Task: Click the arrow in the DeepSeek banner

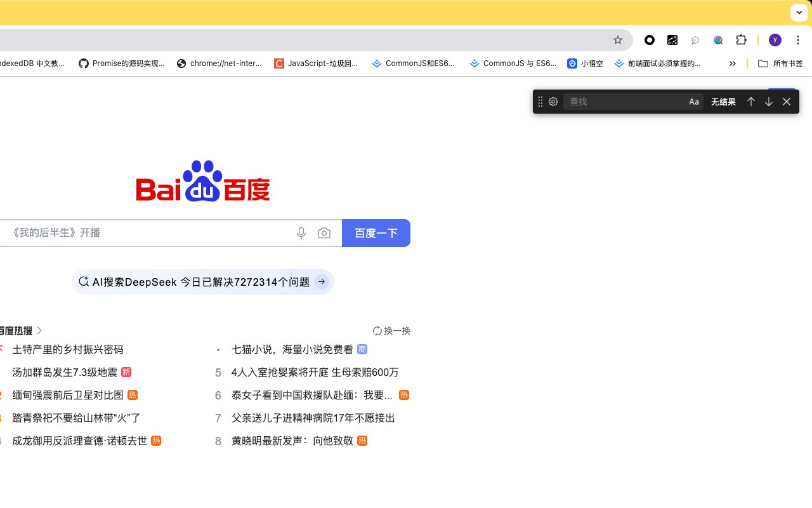Action: [x=322, y=282]
